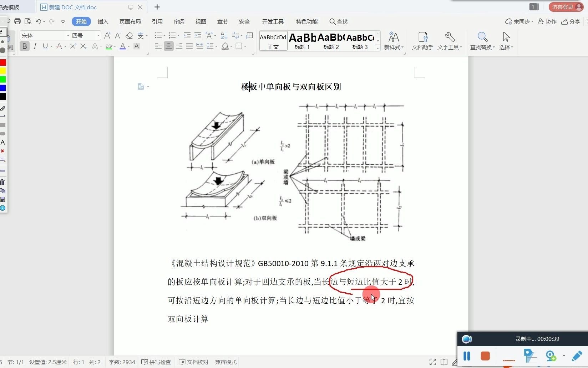Clear formatting with the eraser icon
The image size is (588, 368).
[x=129, y=35]
